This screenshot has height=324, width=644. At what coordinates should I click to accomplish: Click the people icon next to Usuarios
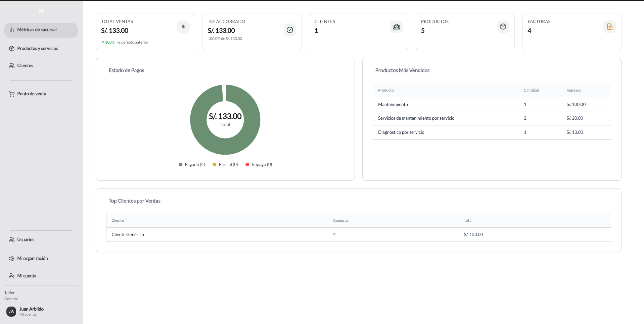(x=12, y=239)
